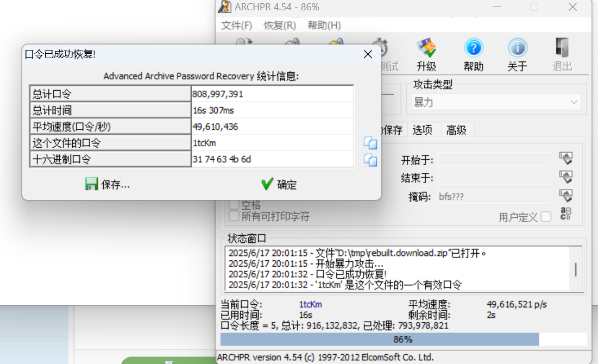Open the 帮助(H) menu in the menu bar
Image resolution: width=598 pixels, height=364 pixels.
(x=324, y=25)
